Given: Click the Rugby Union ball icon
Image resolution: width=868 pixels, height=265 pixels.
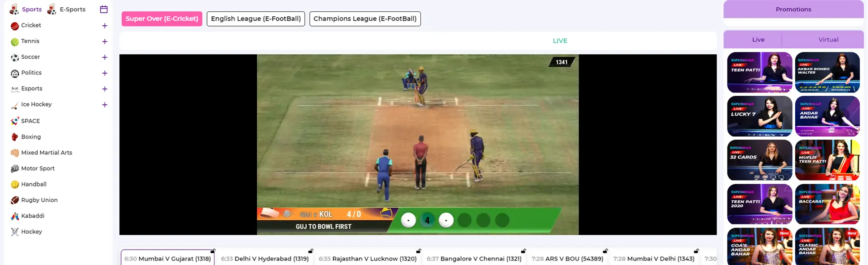Looking at the screenshot, I should 14,200.
